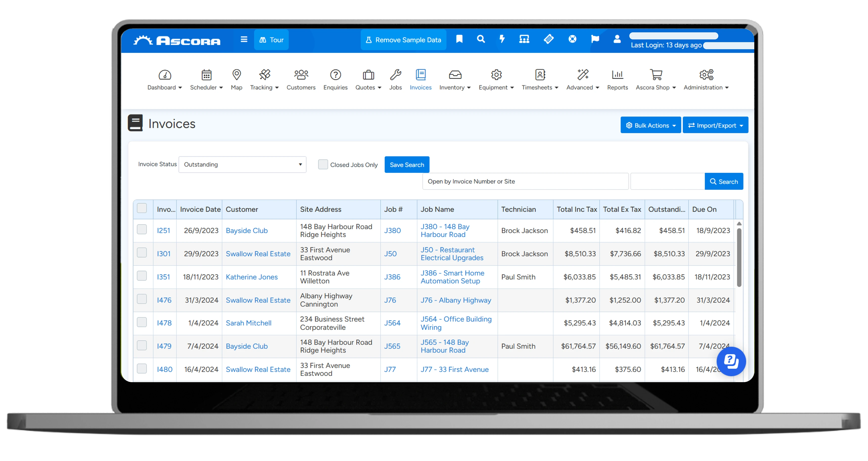This screenshot has width=868, height=461.
Task: Check the row checkbox for invoice I251
Action: click(x=142, y=229)
